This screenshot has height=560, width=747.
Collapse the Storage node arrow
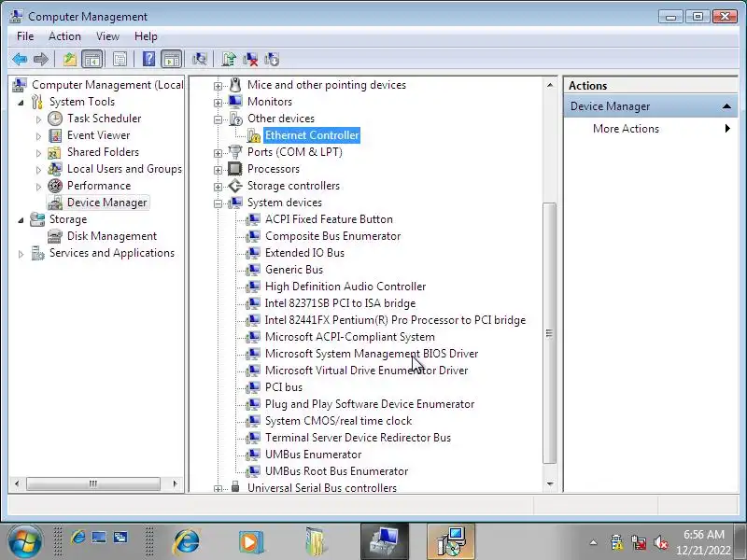click(21, 220)
